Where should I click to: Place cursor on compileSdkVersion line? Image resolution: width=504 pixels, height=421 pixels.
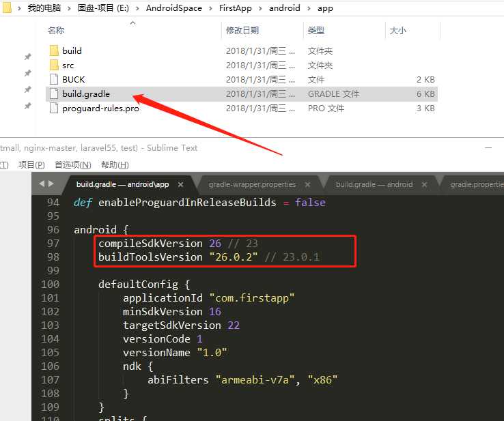coord(178,244)
